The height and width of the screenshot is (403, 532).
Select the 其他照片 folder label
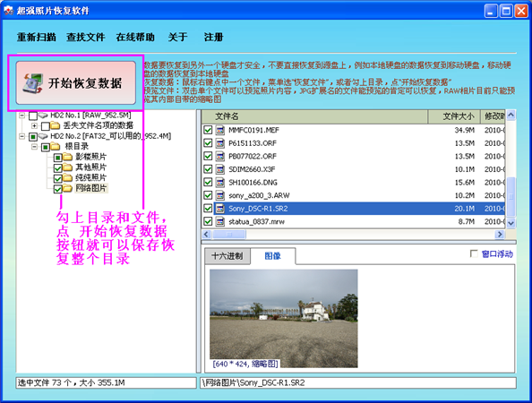91,167
